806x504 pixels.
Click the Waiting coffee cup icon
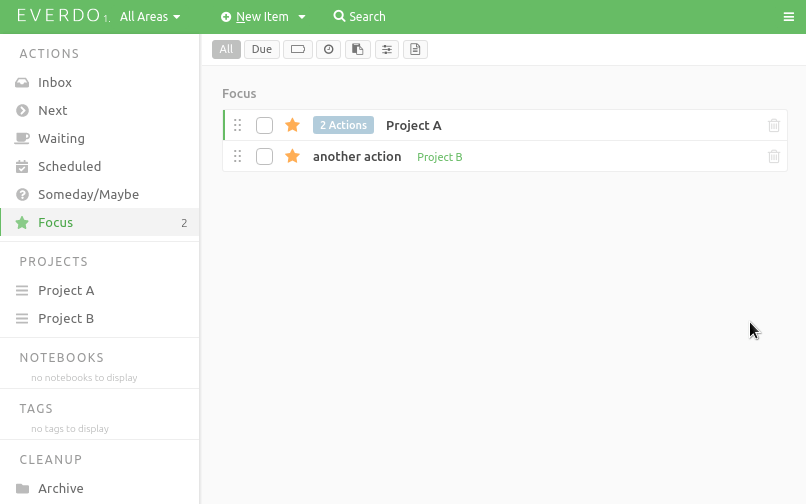click(22, 138)
